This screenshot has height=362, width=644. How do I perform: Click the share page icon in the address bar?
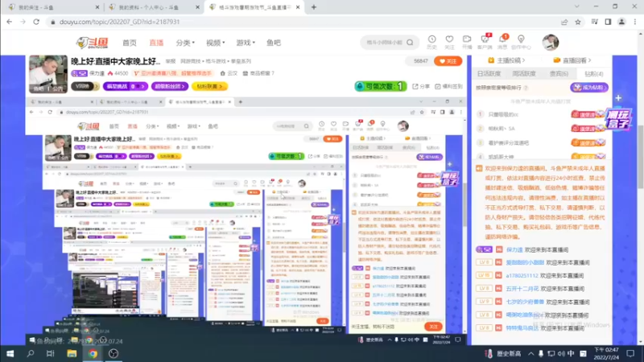coord(564,22)
